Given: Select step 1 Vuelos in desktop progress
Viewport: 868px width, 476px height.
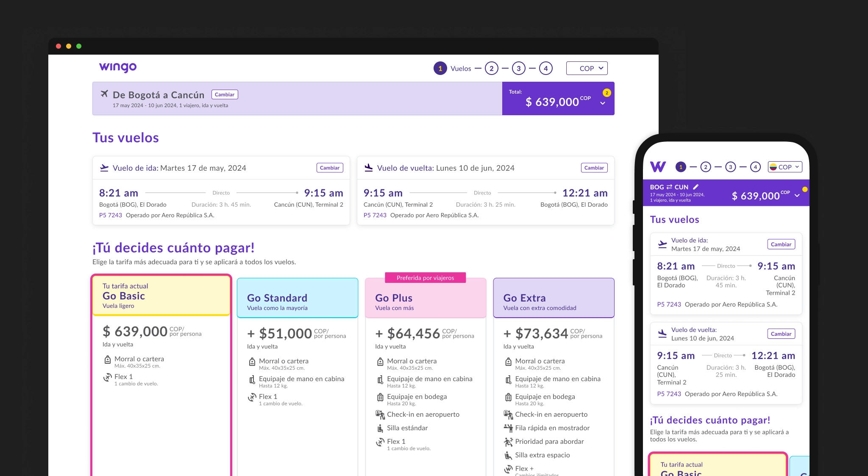Looking at the screenshot, I should (x=452, y=68).
